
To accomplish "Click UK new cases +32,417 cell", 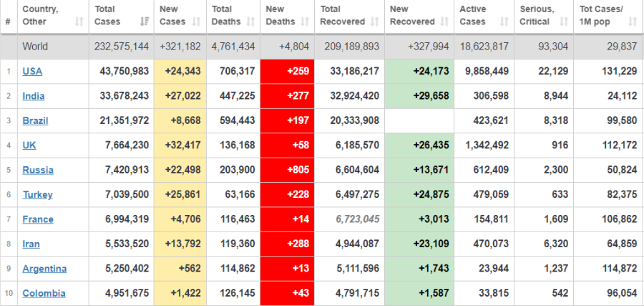I will pyautogui.click(x=180, y=145).
